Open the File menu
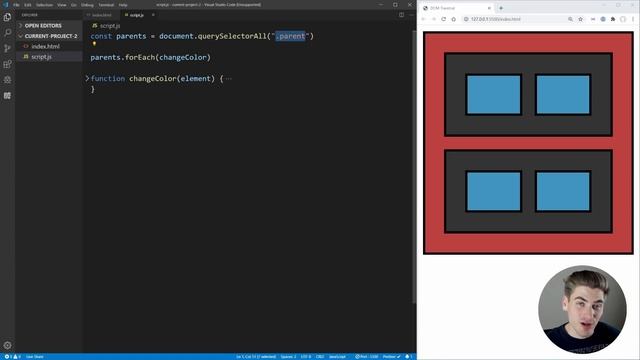This screenshot has width=640, height=360. coord(16,5)
